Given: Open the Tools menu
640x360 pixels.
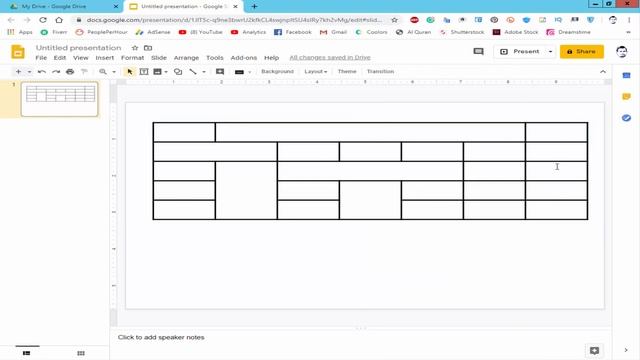Looking at the screenshot, I should (215, 58).
